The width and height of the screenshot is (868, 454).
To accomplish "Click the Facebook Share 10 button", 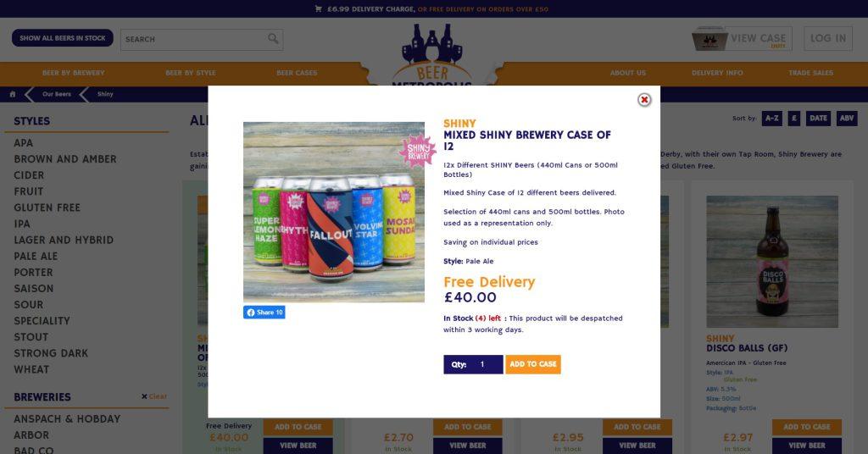I will (264, 313).
